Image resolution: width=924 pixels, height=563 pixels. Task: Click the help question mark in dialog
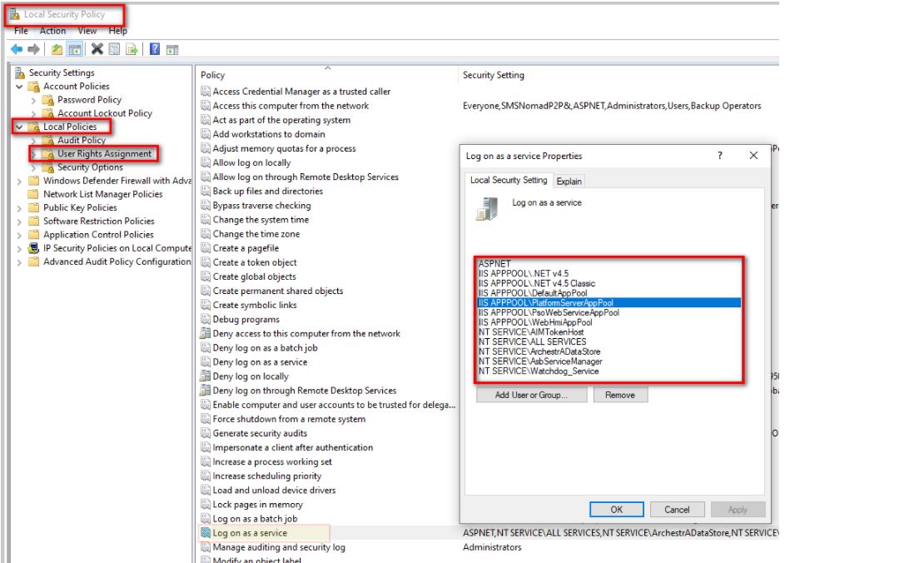click(719, 156)
